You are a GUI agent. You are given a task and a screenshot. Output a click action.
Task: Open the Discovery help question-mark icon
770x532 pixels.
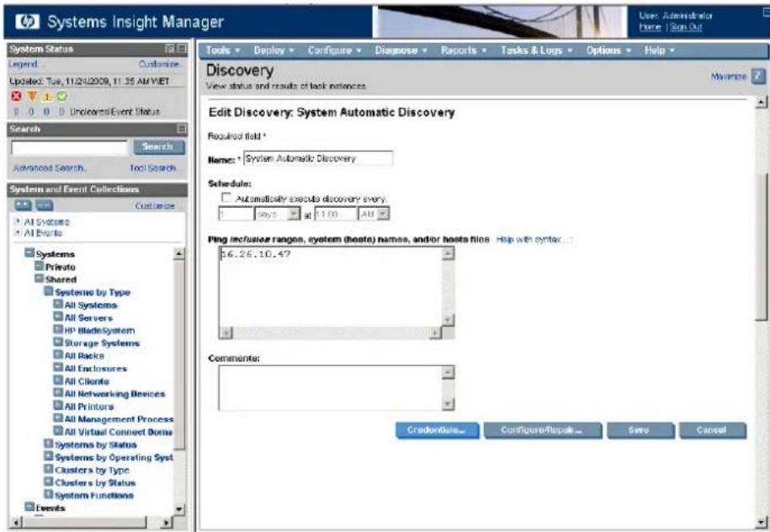pyautogui.click(x=759, y=76)
